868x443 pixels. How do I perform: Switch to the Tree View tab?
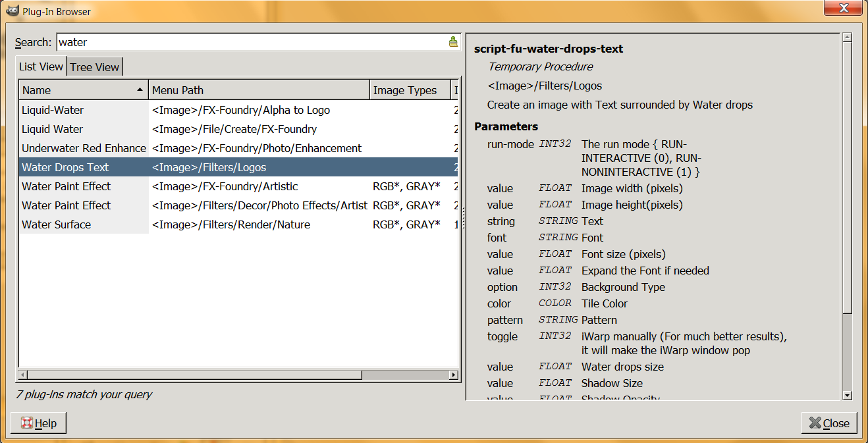95,66
